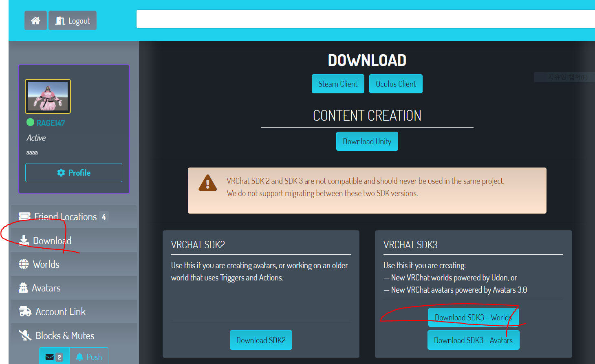595x364 pixels.
Task: Navigate to Worlds in the sidebar
Action: coord(74,264)
